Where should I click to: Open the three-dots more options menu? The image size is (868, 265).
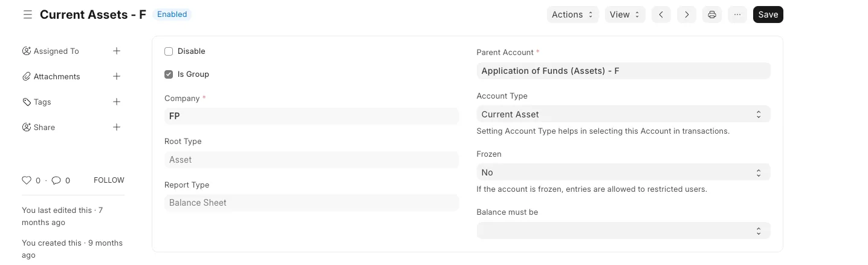(737, 15)
